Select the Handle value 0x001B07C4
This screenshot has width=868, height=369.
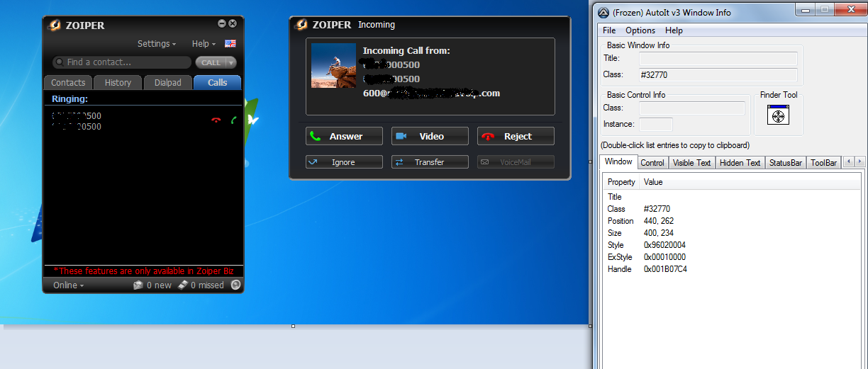[x=665, y=269]
